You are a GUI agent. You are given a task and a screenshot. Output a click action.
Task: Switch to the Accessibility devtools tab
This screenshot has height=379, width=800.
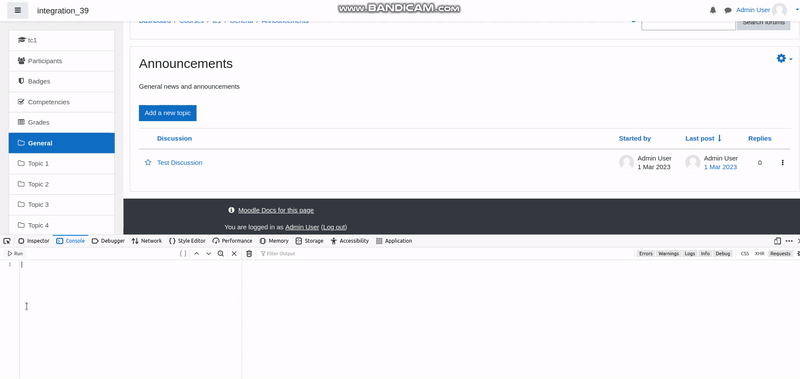(x=350, y=241)
